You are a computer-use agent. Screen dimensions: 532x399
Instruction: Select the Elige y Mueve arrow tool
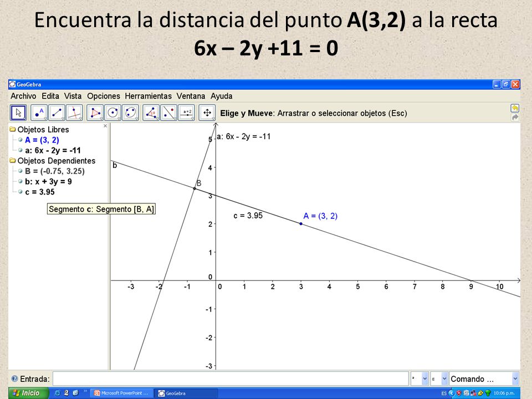tap(18, 112)
